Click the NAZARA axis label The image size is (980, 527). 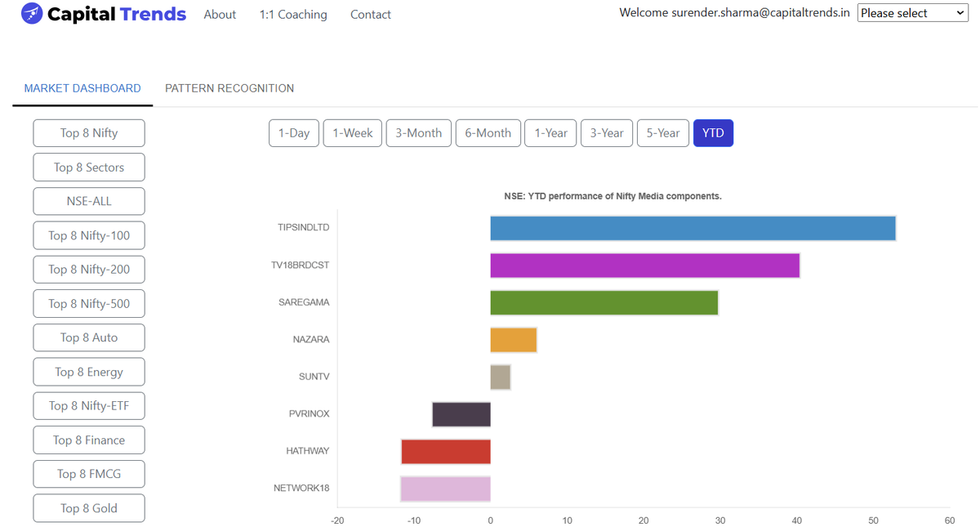coord(311,339)
